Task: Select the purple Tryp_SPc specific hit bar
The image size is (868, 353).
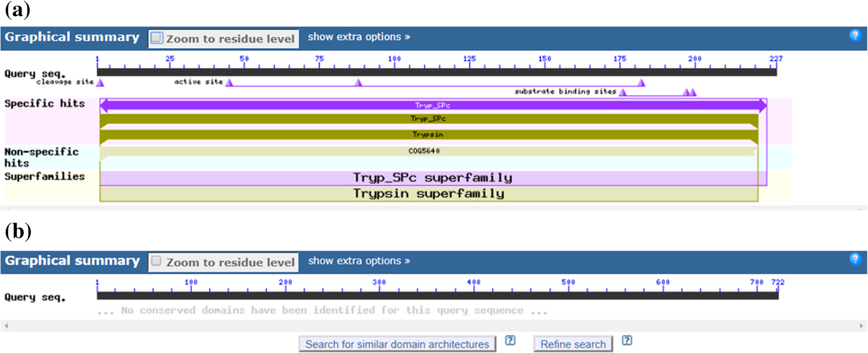Action: pos(433,106)
